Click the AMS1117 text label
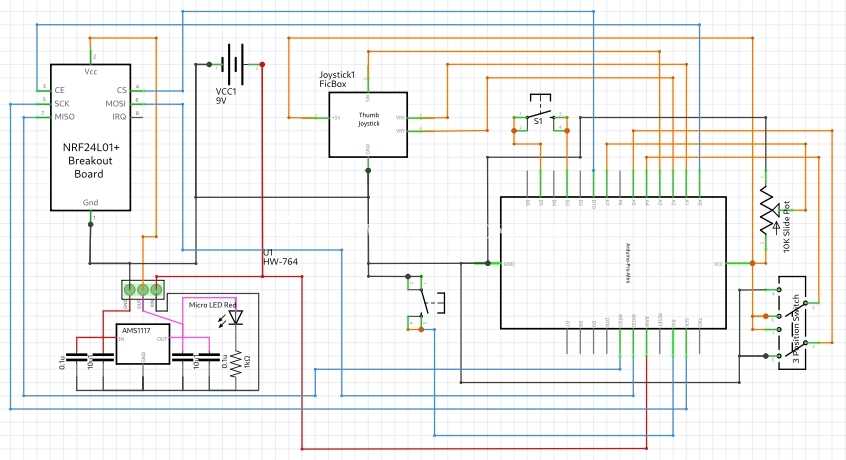846x460 pixels. pos(136,330)
